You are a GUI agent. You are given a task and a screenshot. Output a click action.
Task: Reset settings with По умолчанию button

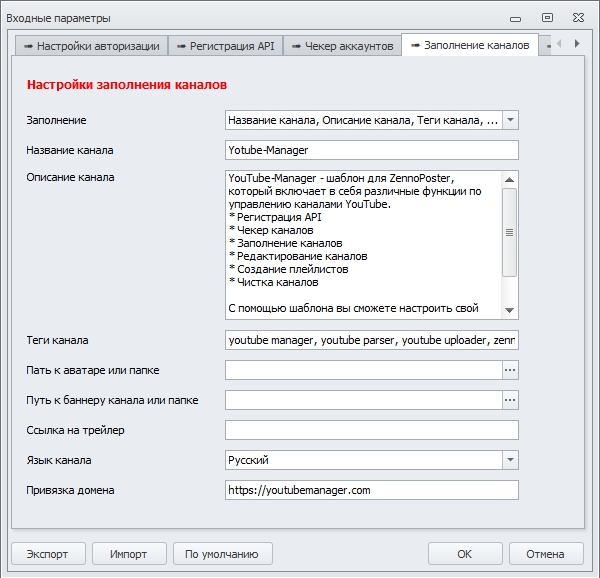coord(222,554)
